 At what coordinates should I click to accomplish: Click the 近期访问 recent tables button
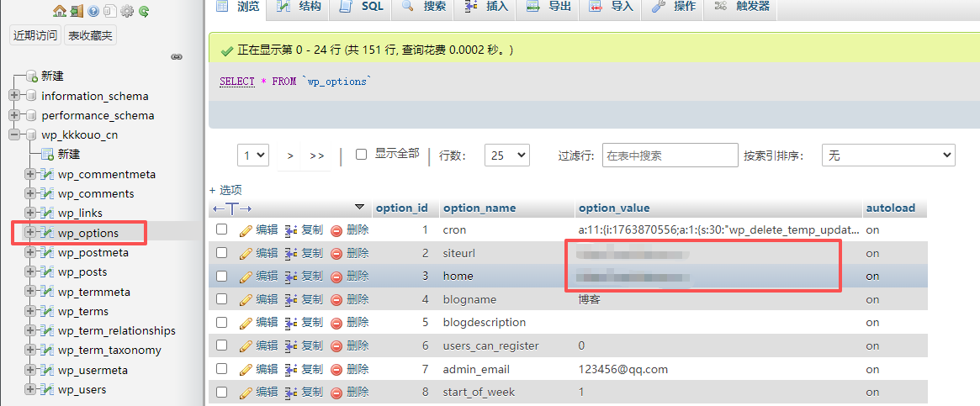35,35
